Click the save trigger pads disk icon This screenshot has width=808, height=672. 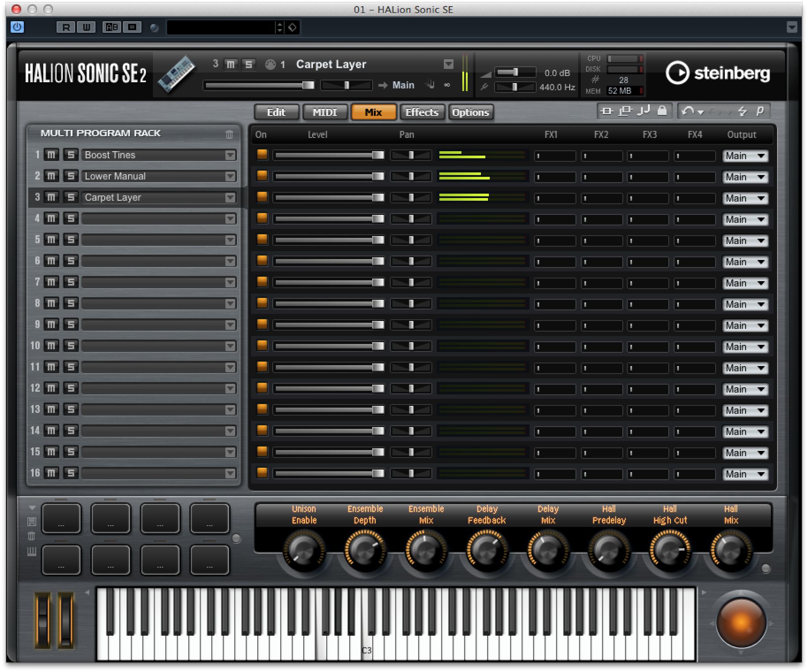(32, 522)
